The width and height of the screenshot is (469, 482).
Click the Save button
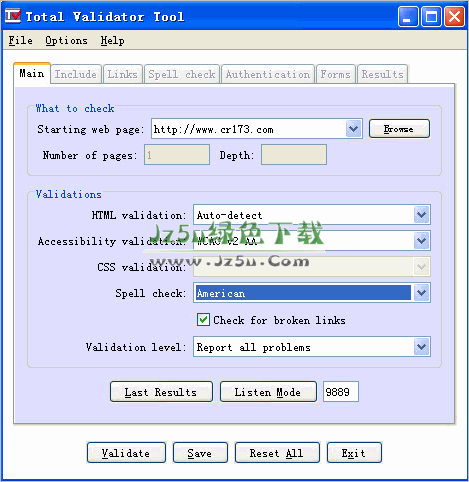click(x=200, y=453)
